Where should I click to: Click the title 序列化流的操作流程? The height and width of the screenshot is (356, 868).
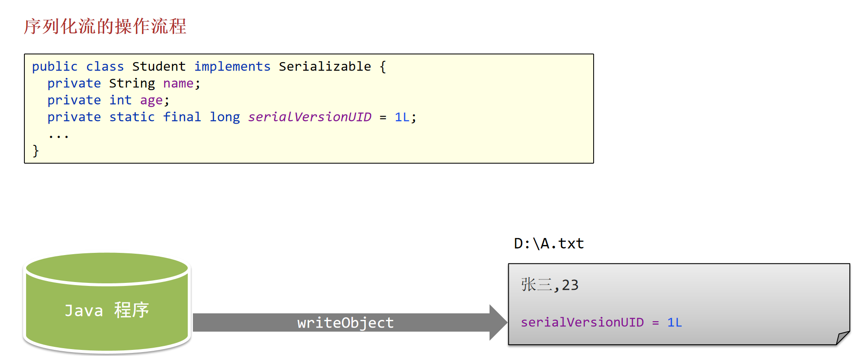[x=105, y=26]
